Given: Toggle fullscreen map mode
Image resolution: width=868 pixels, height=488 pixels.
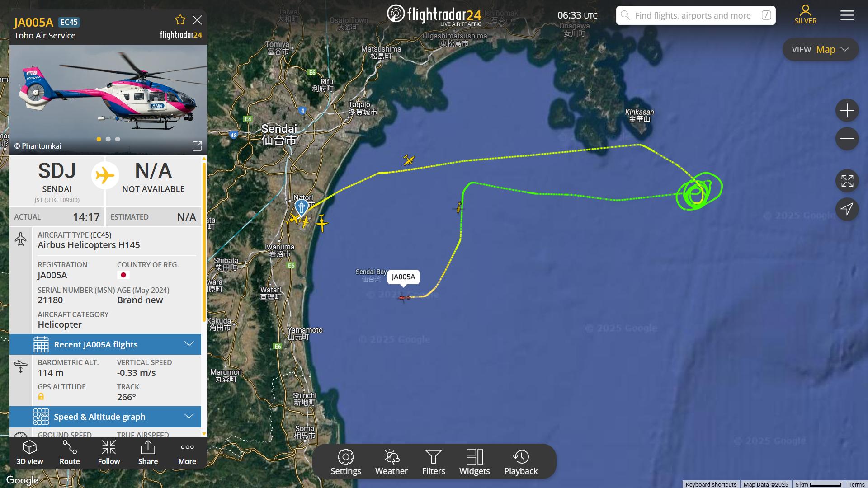Looking at the screenshot, I should (847, 181).
